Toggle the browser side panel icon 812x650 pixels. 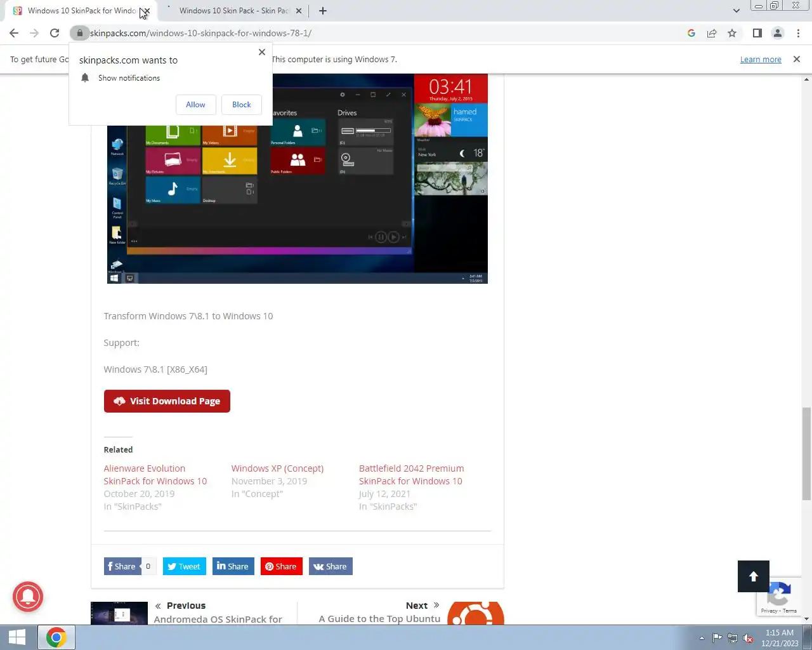[x=757, y=33]
